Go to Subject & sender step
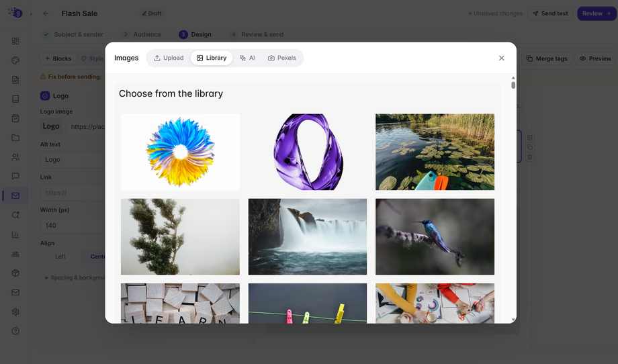 73,34
